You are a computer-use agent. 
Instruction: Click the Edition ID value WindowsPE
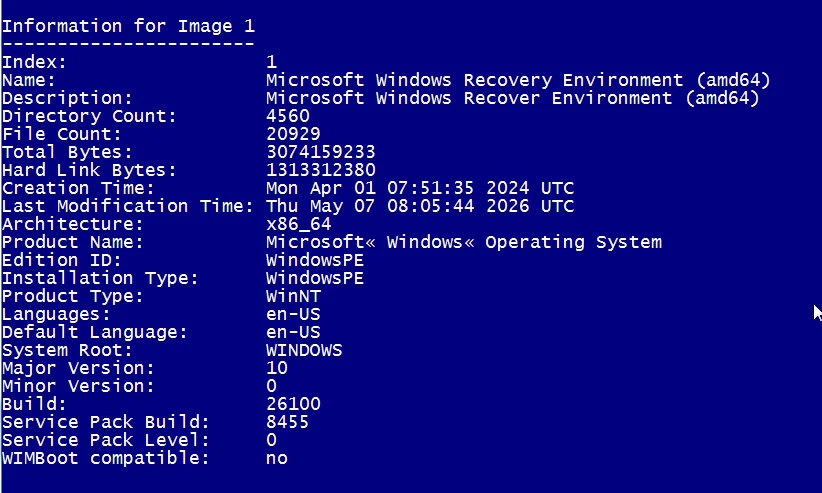click(315, 260)
